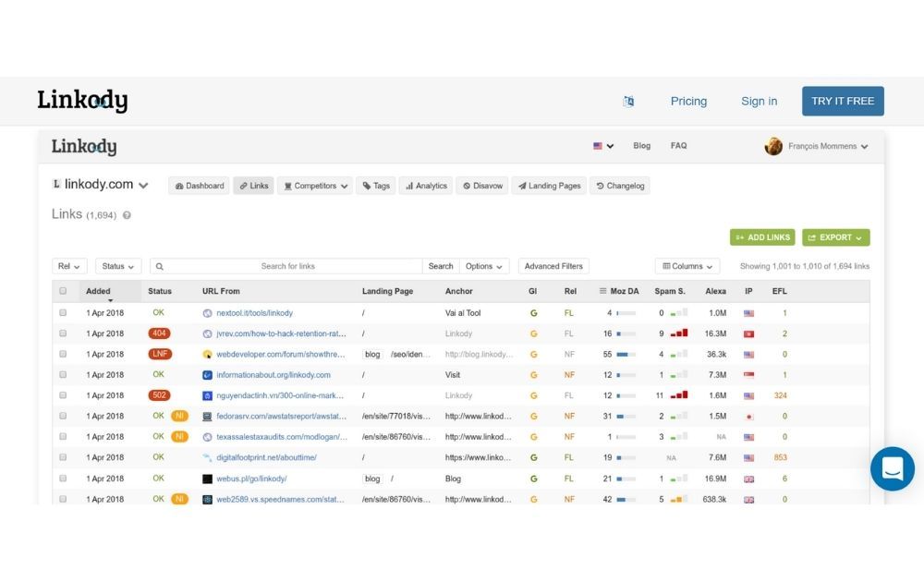This screenshot has height=582, width=924.
Task: Click the Moz DA column menu icon
Action: click(602, 291)
